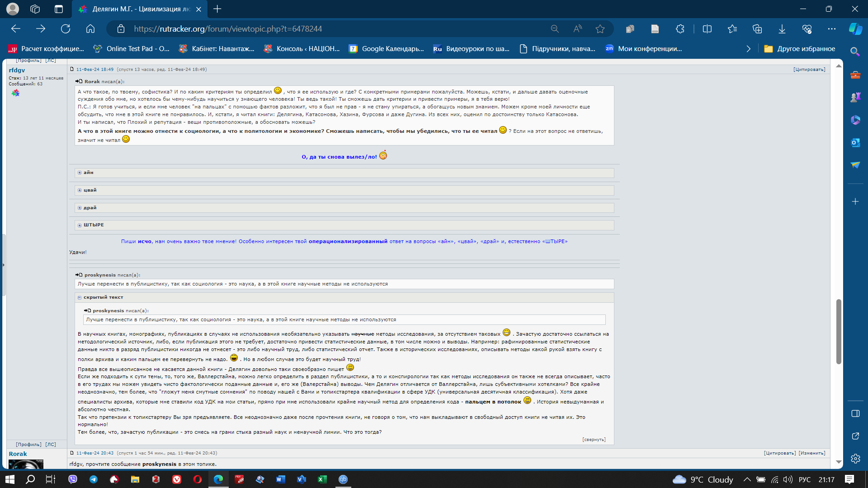Image resolution: width=868 pixels, height=488 pixels.
Task: Expand the «айн» spoiler
Action: (x=88, y=173)
